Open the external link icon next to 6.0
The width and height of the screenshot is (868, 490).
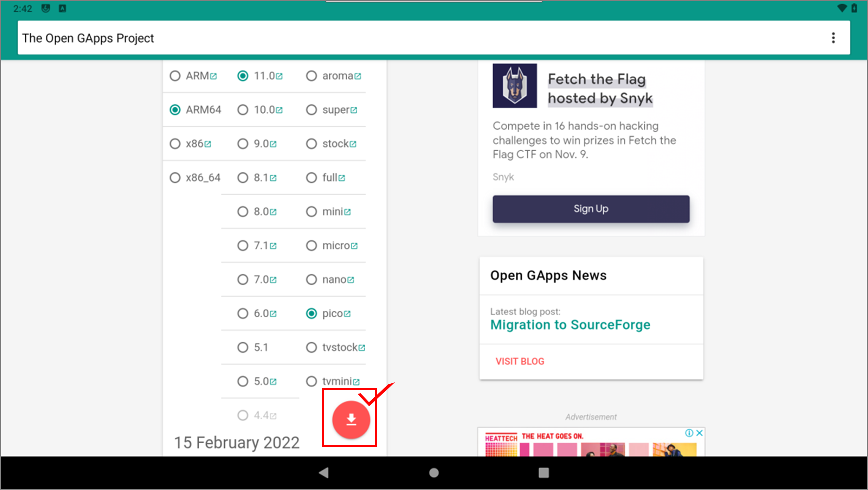(273, 314)
